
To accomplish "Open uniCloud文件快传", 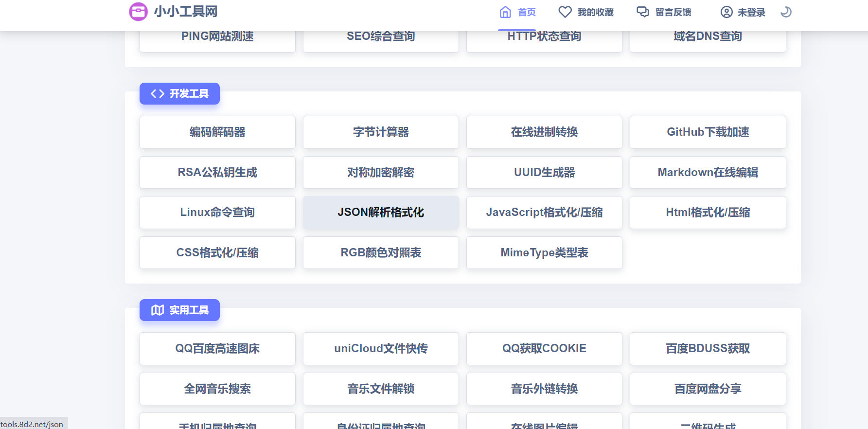I will (381, 349).
